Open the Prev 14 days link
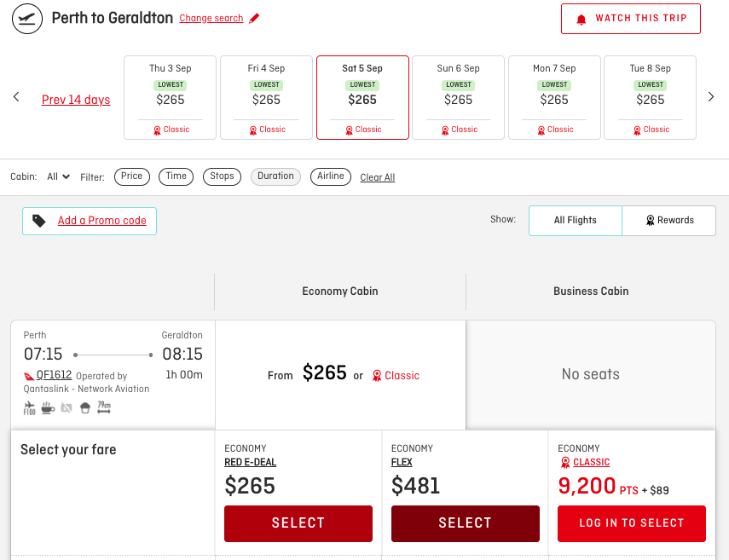The image size is (729, 560). click(x=76, y=100)
